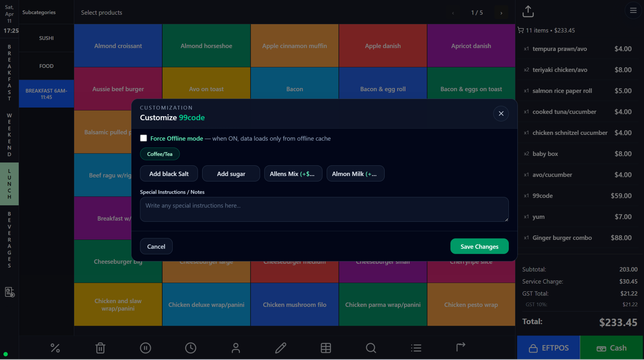This screenshot has width=644, height=360.
Task: Select teriyaki chicken/avo order line
Action: point(578,70)
